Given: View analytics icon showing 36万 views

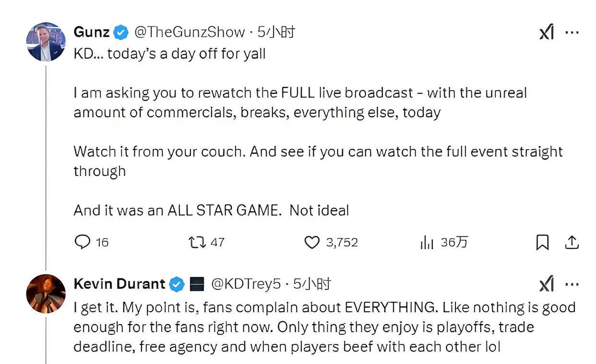Looking at the screenshot, I should (427, 243).
